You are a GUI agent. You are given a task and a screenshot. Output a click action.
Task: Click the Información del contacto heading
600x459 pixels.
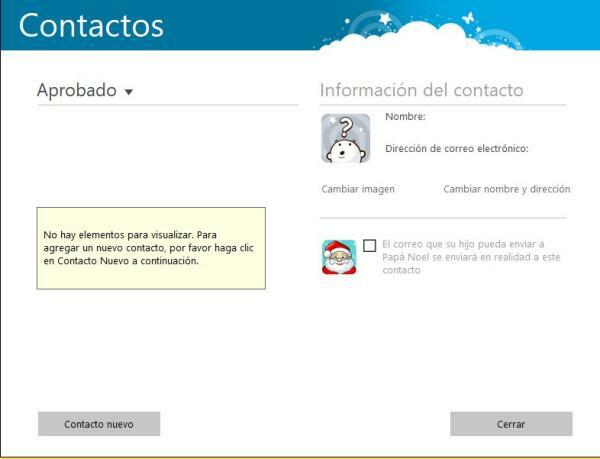tap(421, 90)
